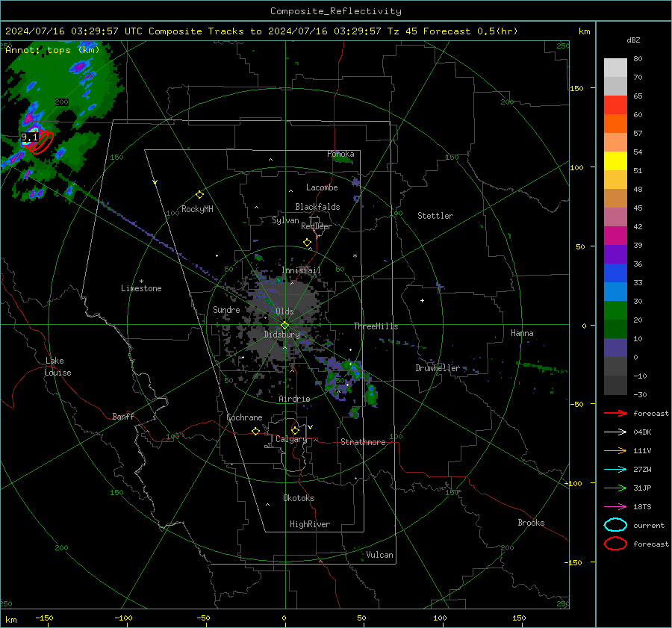Click the yellow diamond marker below Cochrane
672x628 pixels.
point(255,431)
